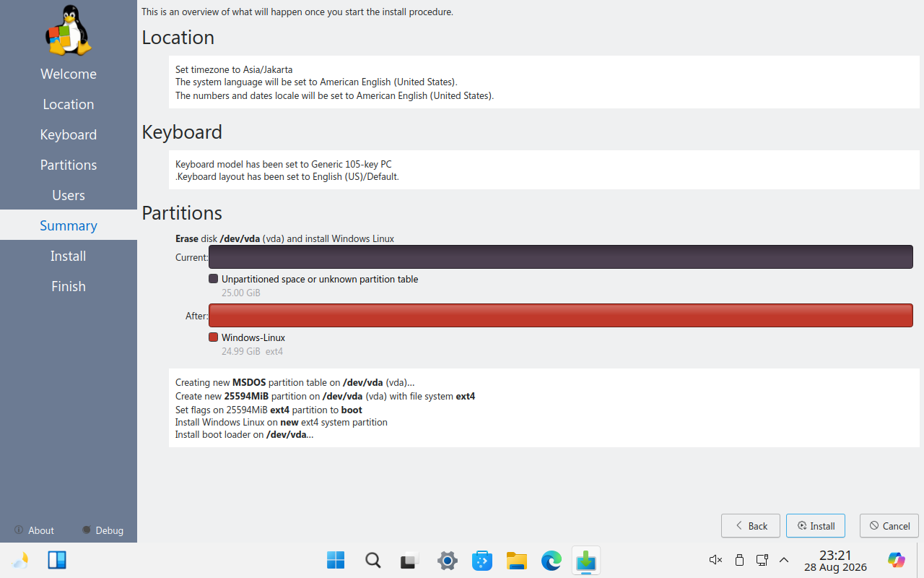Image resolution: width=924 pixels, height=578 pixels.
Task: Click the 'Unpartitioned space or unknown partition table' label
Action: coord(320,279)
